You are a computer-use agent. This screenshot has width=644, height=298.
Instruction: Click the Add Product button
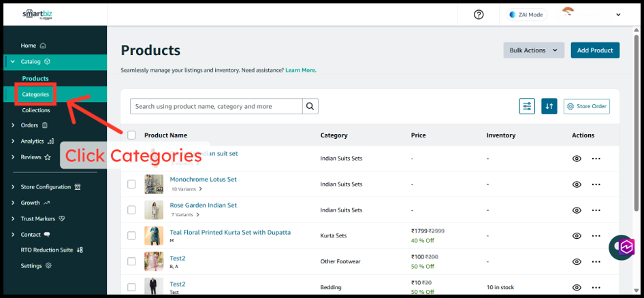595,50
